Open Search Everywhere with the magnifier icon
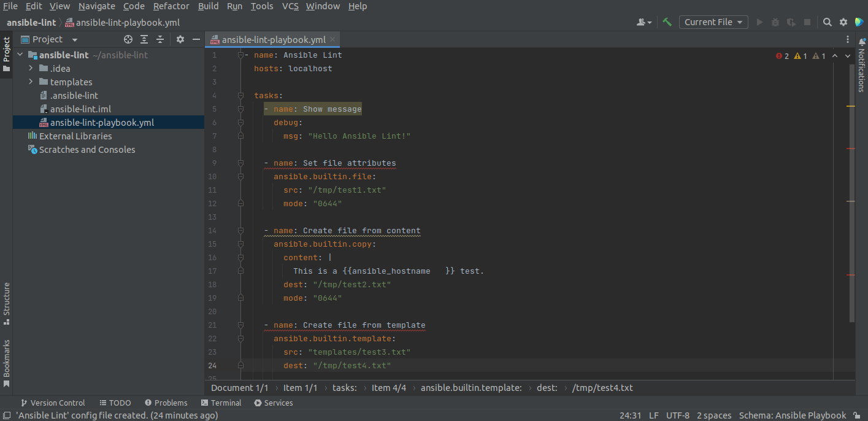Viewport: 868px width, 421px height. pos(827,21)
